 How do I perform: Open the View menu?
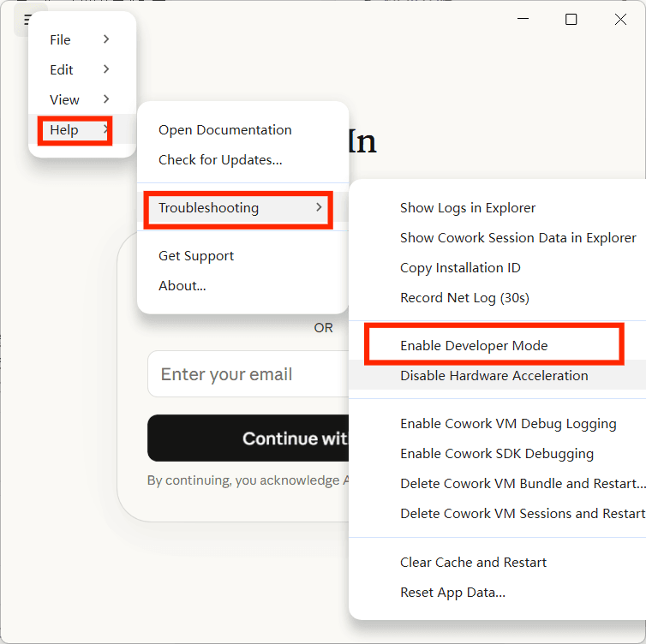(82, 99)
